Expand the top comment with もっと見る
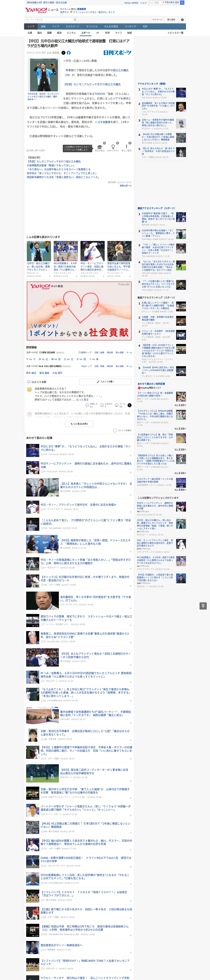Screen dimensions: 210x980 click(82, 400)
